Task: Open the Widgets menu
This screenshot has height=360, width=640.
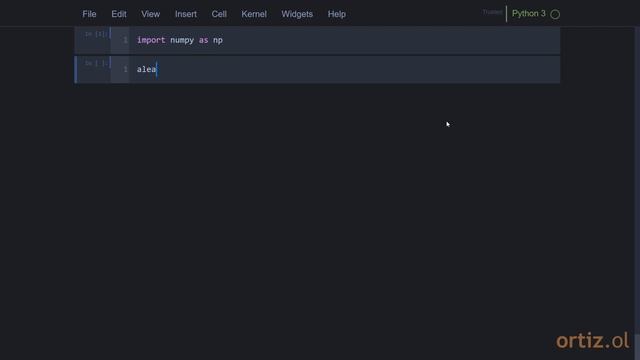Action: (297, 14)
